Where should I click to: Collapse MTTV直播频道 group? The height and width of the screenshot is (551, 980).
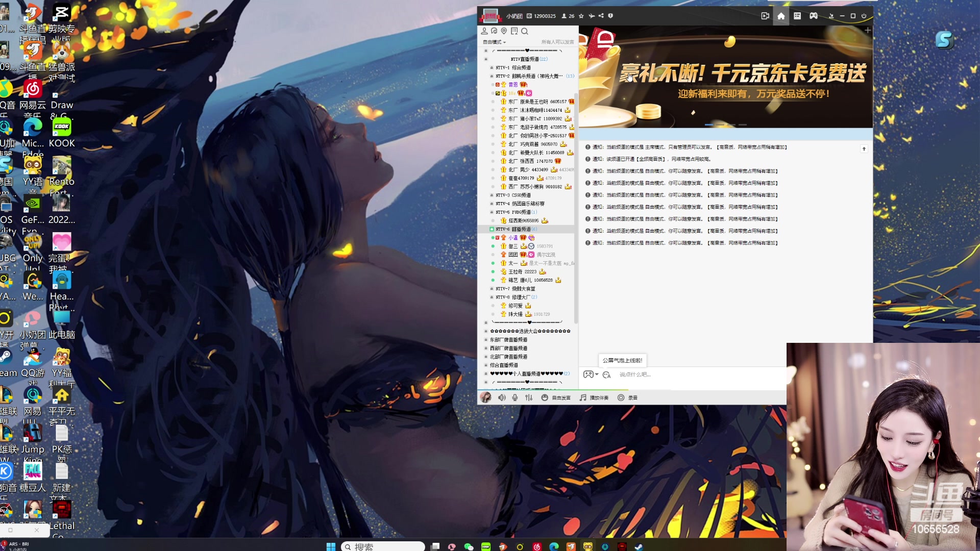(529, 59)
